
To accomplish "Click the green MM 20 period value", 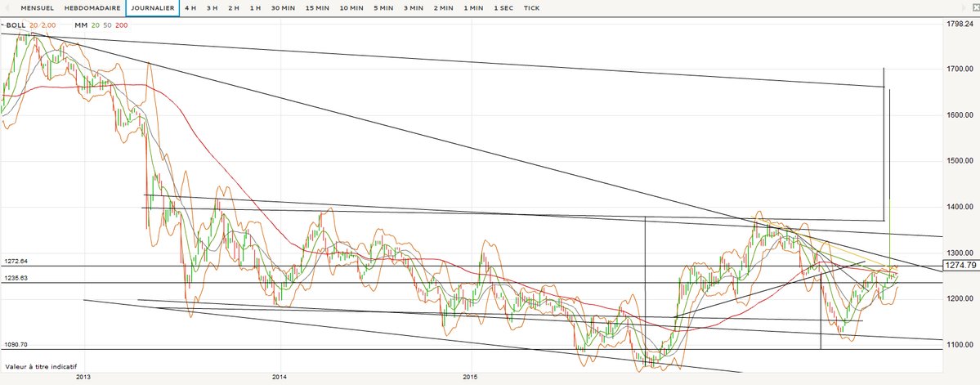I will [95, 25].
